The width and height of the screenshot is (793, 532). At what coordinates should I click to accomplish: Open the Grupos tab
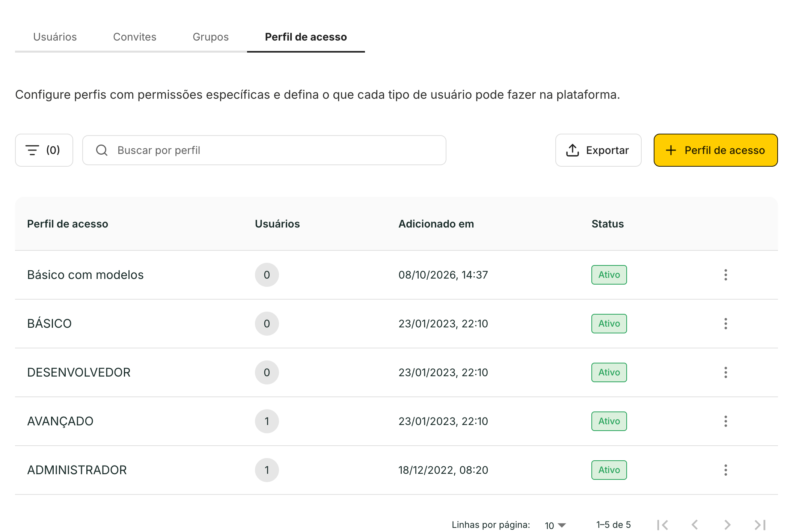pyautogui.click(x=211, y=37)
